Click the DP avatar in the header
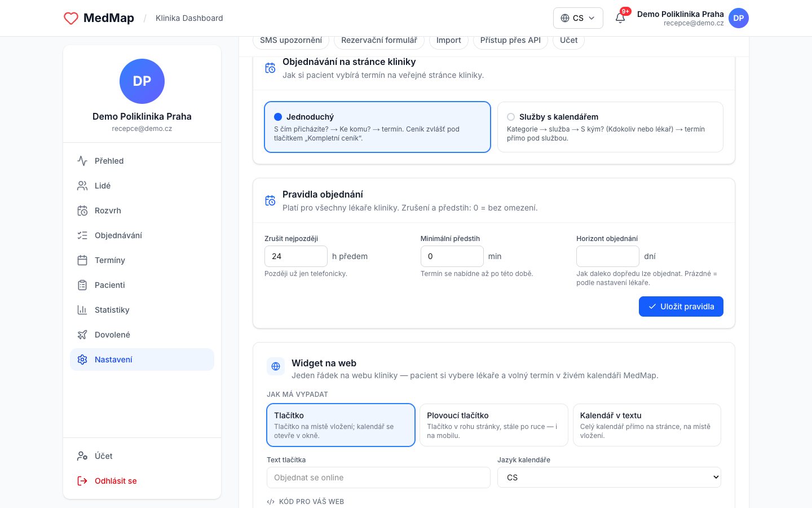Image resolution: width=812 pixels, height=508 pixels. (739, 18)
